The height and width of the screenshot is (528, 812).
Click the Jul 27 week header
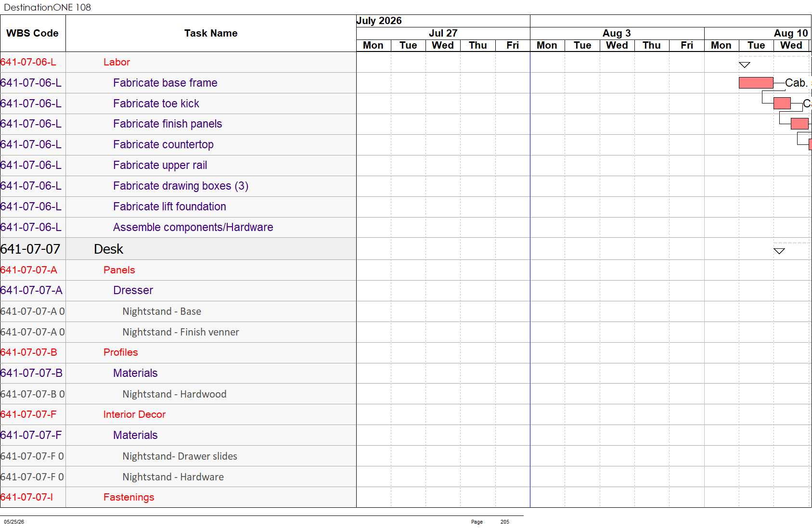point(443,33)
